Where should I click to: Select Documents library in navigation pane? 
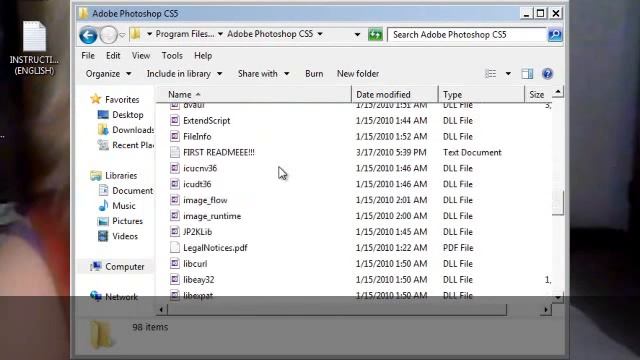point(126,191)
